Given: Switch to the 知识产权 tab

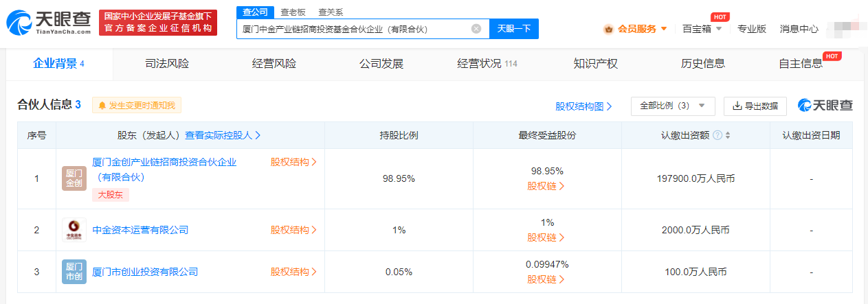Looking at the screenshot, I should [596, 64].
